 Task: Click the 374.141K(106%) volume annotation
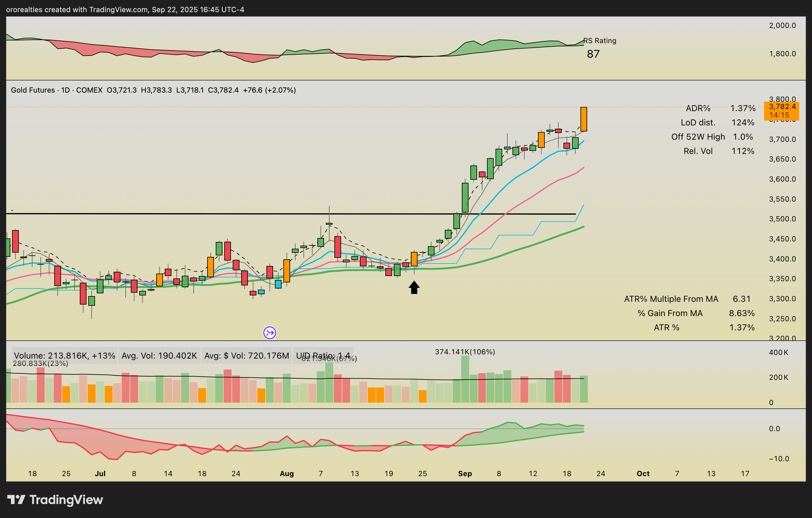click(465, 352)
